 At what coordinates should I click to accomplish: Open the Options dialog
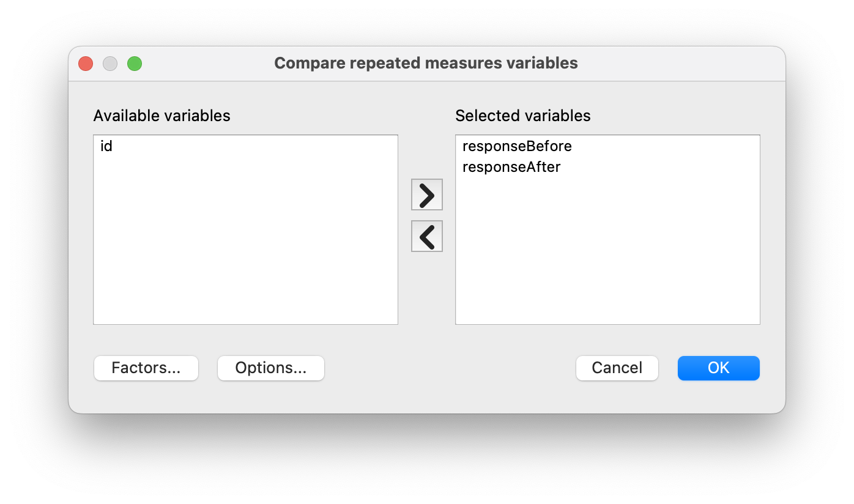pos(270,368)
